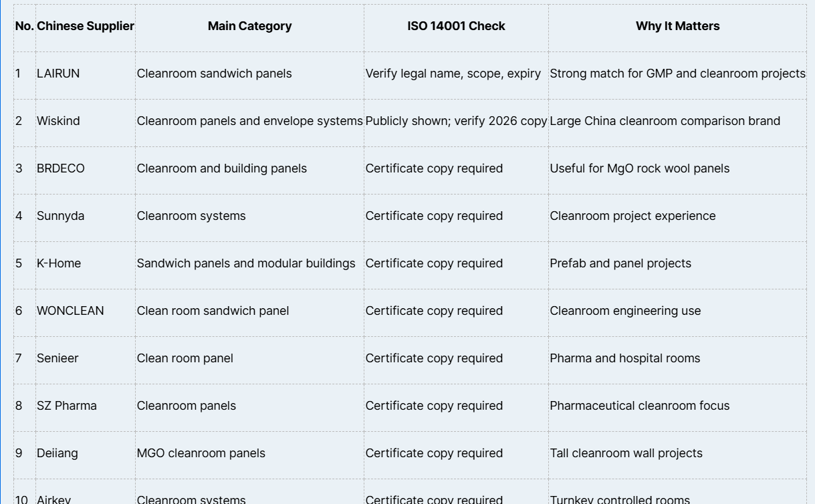Click the Senieer supplier name
Viewport: 815px width, 504px height.
[57, 358]
